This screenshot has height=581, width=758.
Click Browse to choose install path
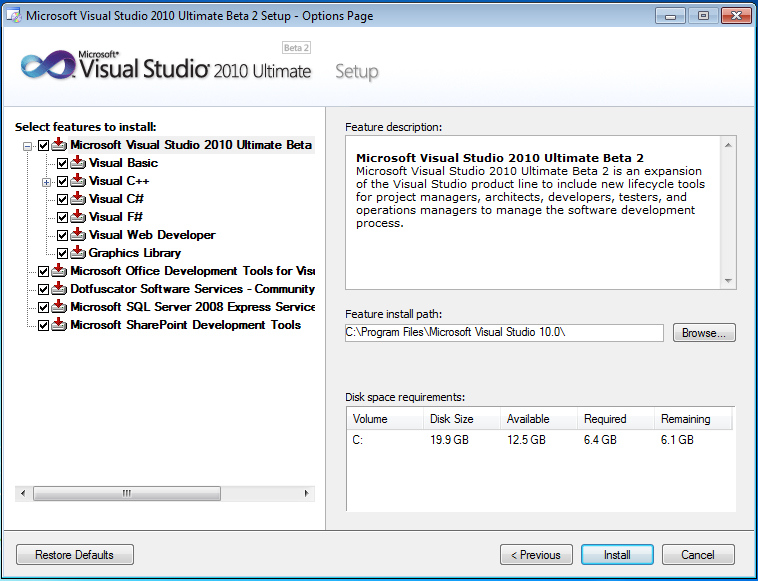704,333
